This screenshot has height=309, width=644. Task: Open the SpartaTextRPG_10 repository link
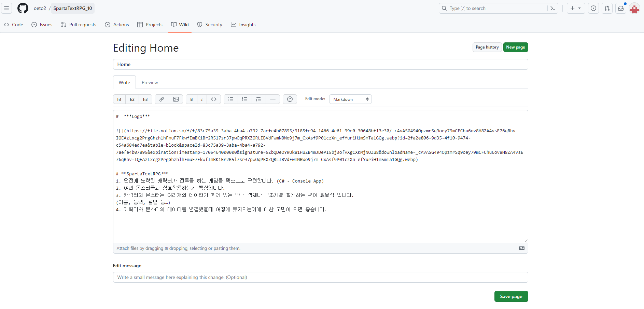tap(73, 8)
